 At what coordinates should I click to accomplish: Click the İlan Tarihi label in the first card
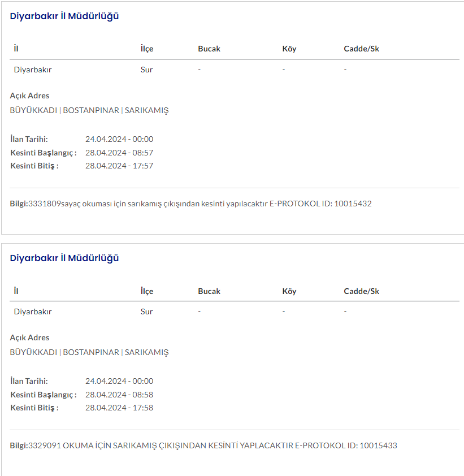pyautogui.click(x=29, y=139)
